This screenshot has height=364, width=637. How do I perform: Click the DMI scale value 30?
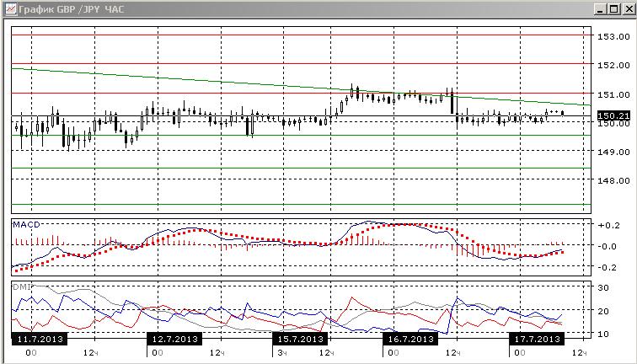point(603,288)
